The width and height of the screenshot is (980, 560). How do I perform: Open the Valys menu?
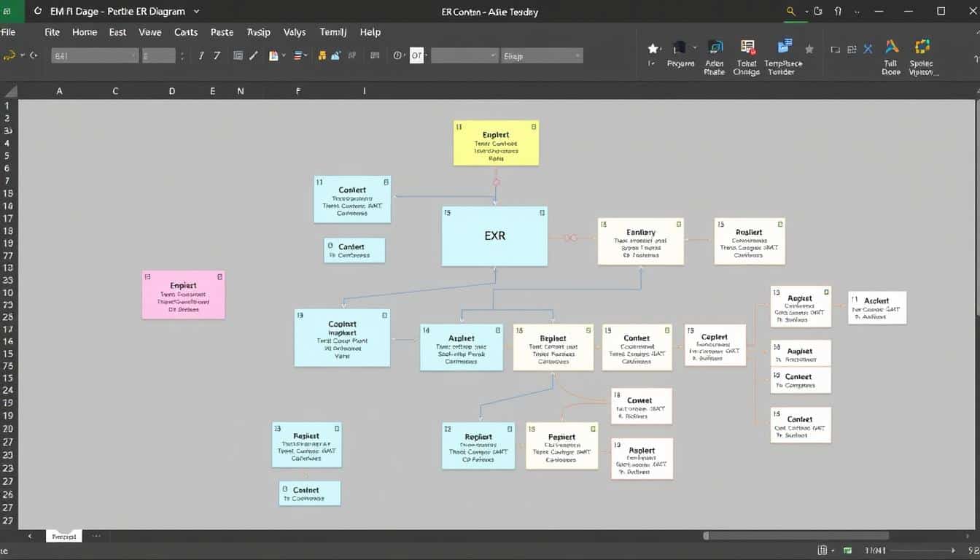(295, 32)
